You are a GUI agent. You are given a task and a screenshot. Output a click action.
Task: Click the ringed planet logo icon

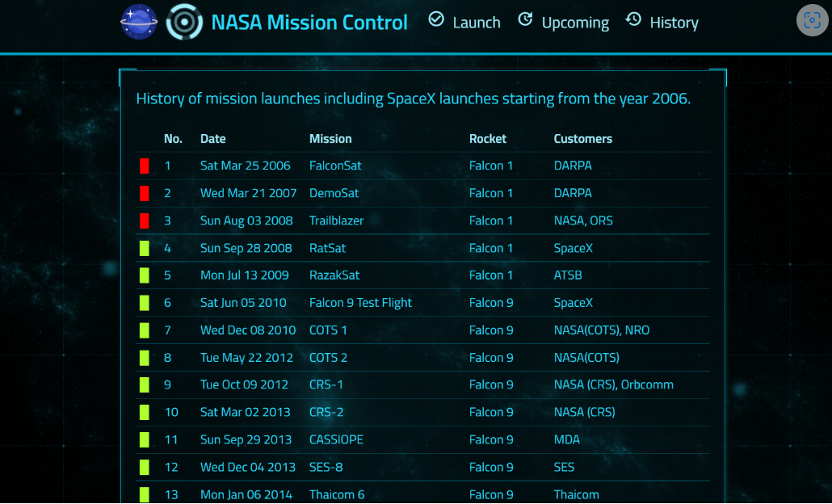139,22
